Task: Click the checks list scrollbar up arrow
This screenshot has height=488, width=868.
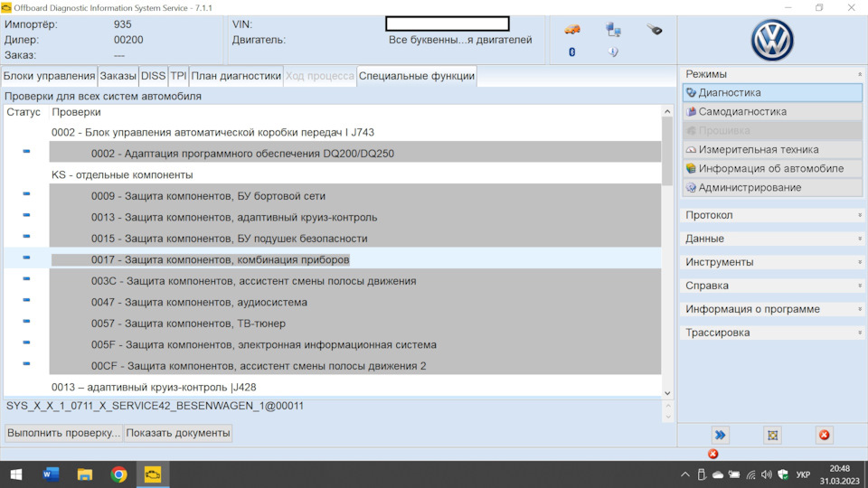Action: click(667, 112)
